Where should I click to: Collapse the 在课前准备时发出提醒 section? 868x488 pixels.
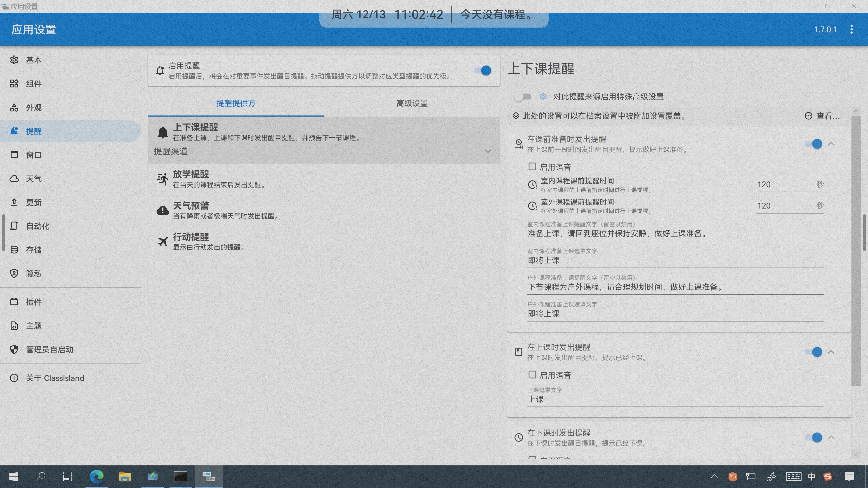[831, 144]
